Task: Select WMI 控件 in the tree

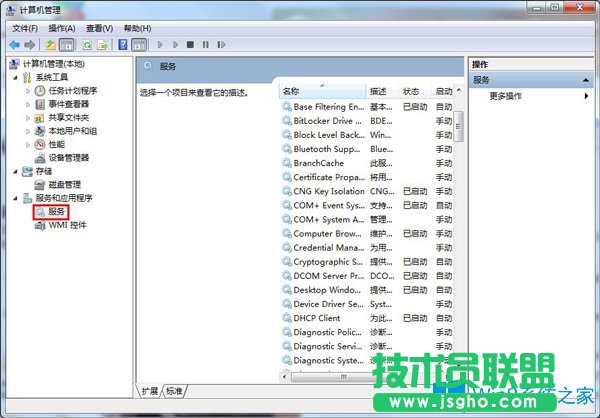Action: pos(67,225)
